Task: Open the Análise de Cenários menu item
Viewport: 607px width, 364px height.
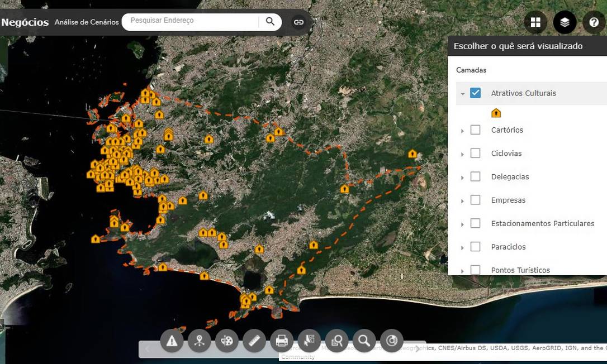Action: point(87,22)
